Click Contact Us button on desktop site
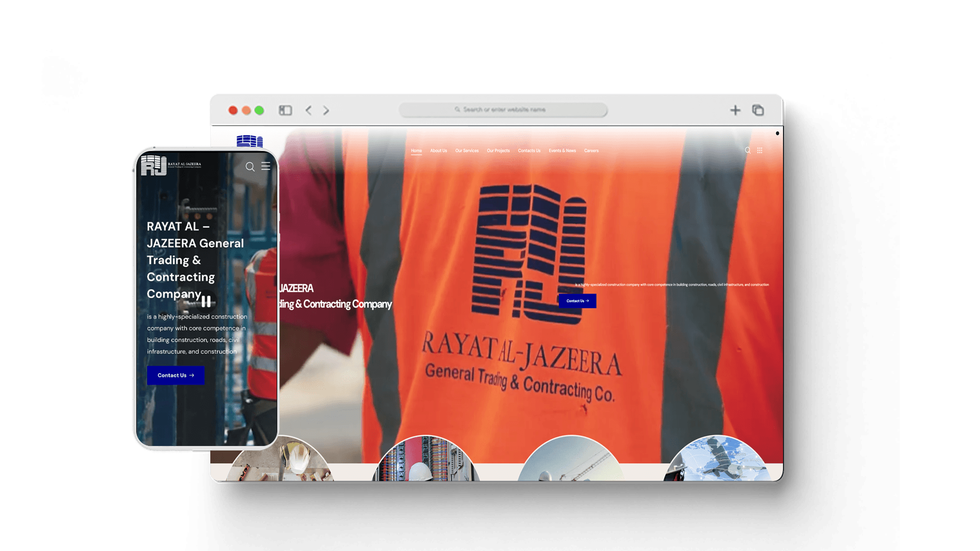 (x=577, y=301)
